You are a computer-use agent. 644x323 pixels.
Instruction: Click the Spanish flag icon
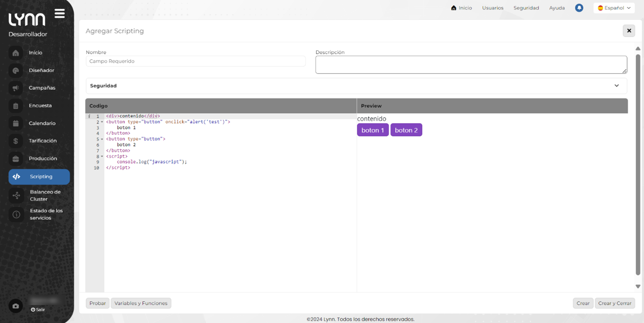pyautogui.click(x=600, y=8)
